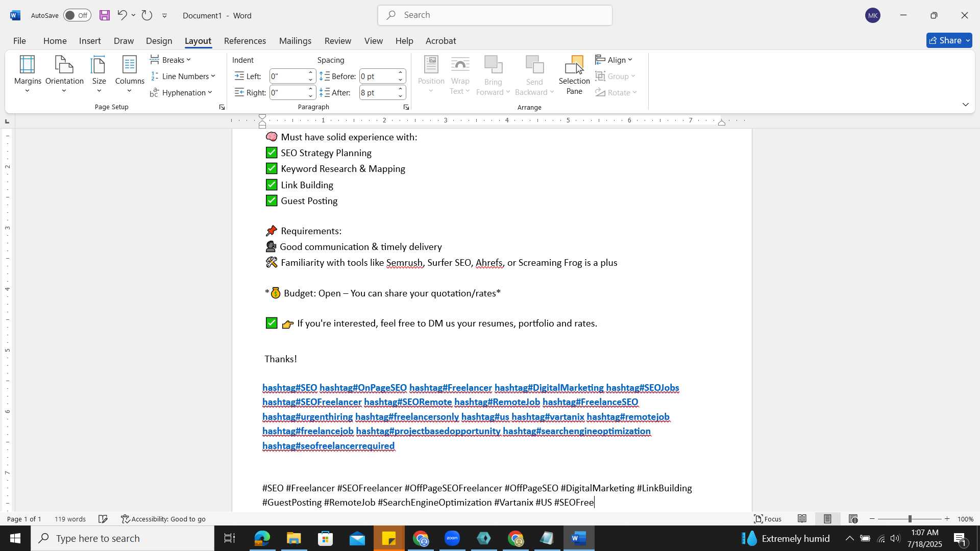Click the hashtag#SEO hyperlink
Image resolution: width=980 pixels, height=551 pixels.
(x=289, y=388)
